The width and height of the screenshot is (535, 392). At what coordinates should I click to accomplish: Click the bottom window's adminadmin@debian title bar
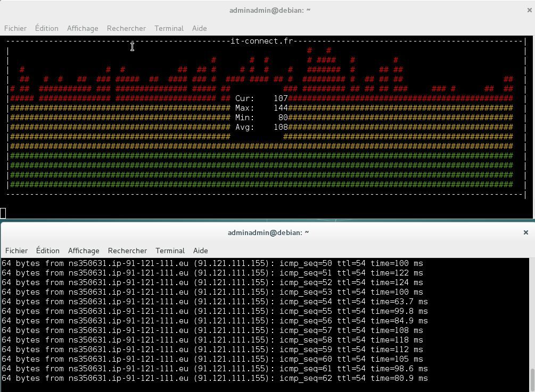click(268, 232)
